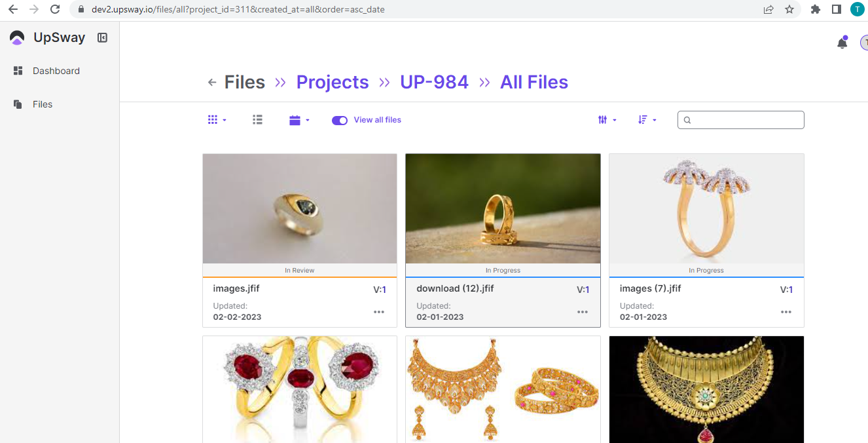Reload the page in browser

[x=55, y=9]
